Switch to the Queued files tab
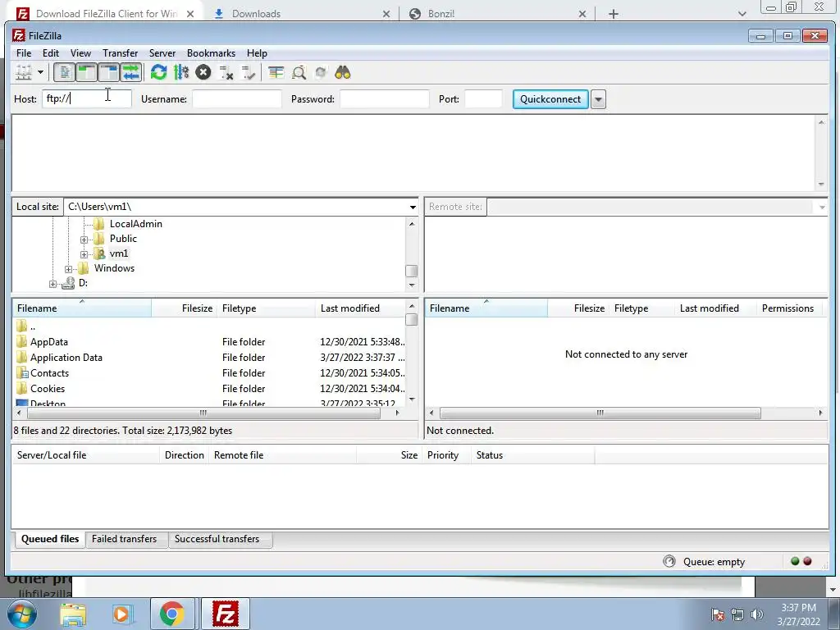Viewport: 840px width, 630px height. (x=50, y=539)
